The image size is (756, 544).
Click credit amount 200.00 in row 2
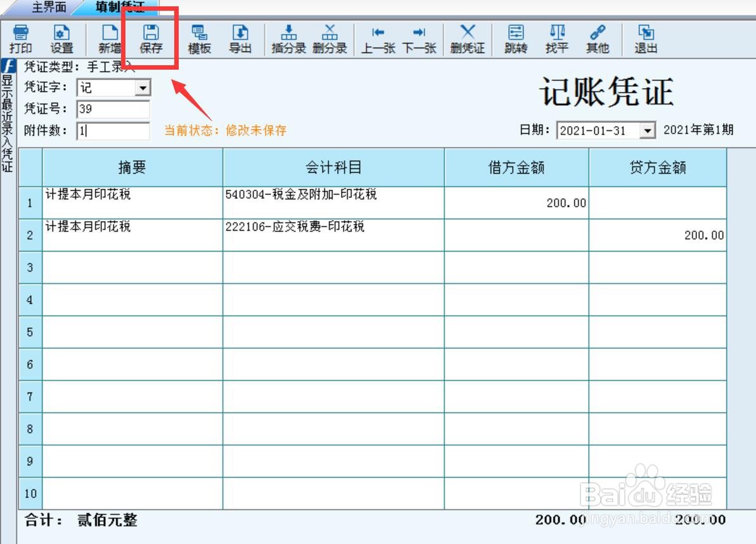(658, 235)
